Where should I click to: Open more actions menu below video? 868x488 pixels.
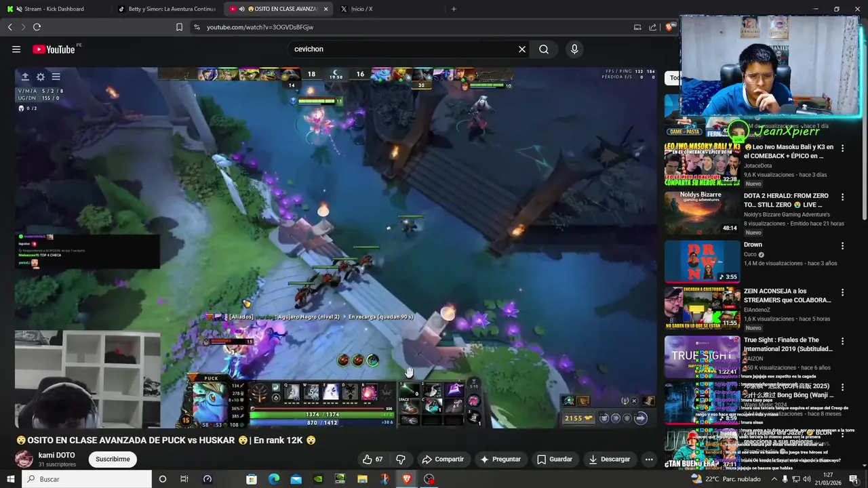coord(649,459)
